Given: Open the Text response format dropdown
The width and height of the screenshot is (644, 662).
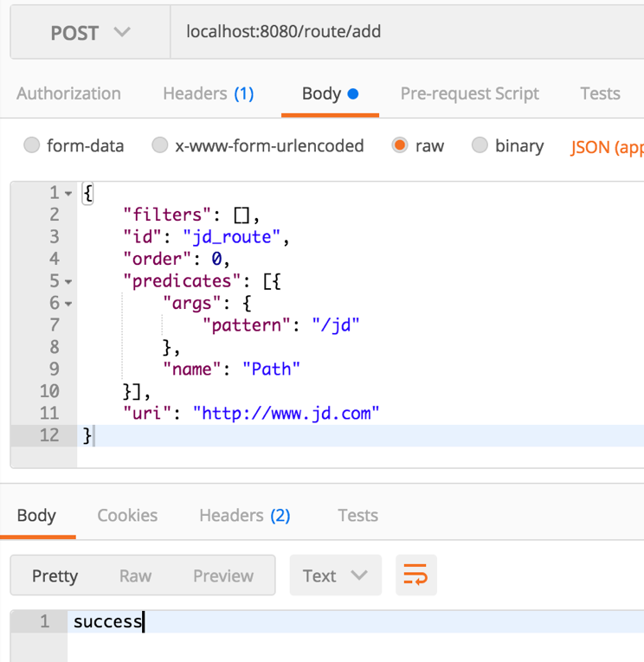Looking at the screenshot, I should (334, 575).
